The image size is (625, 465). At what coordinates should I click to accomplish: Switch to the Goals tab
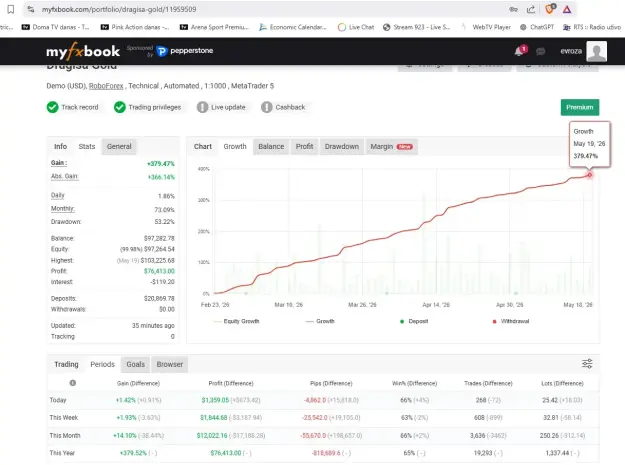(136, 364)
